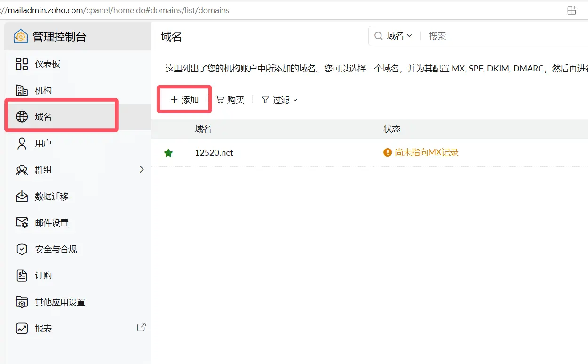Viewport: 588px width, 364px height.
Task: Click the 搜索 search input field
Action: coord(503,36)
